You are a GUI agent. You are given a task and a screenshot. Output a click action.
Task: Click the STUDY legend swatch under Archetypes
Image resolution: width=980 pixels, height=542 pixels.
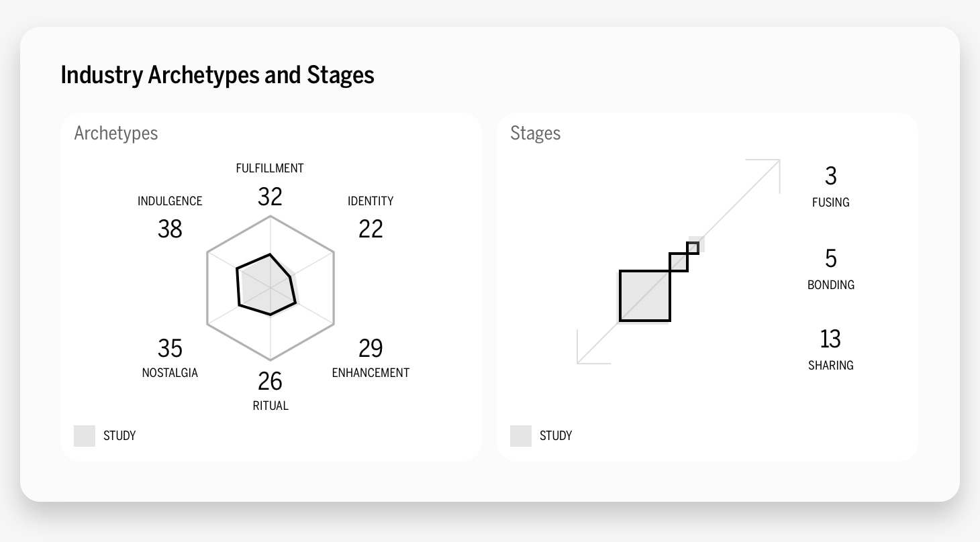click(x=85, y=435)
